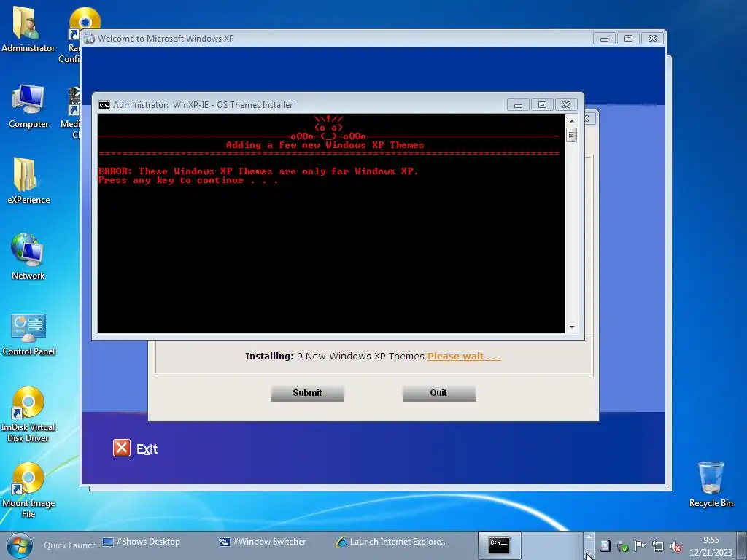
Task: Click the muted volume tray icon
Action: click(x=675, y=546)
